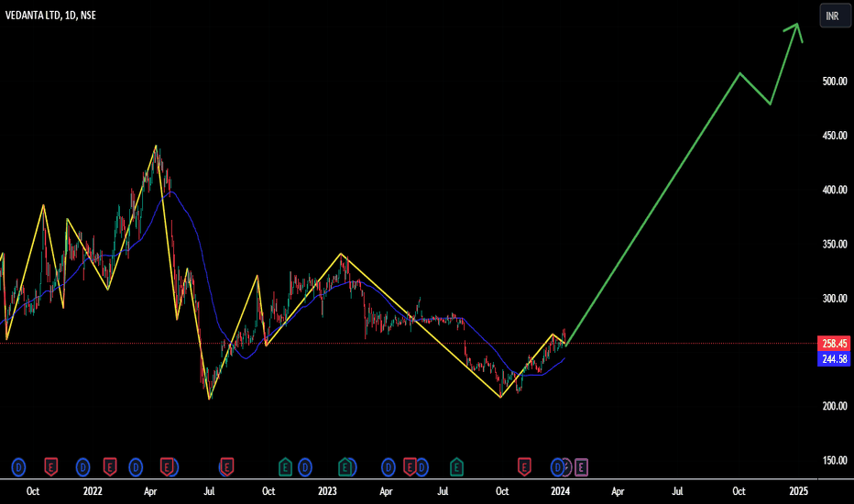Click red earnings marker after Oct 2023 label

tap(524, 467)
